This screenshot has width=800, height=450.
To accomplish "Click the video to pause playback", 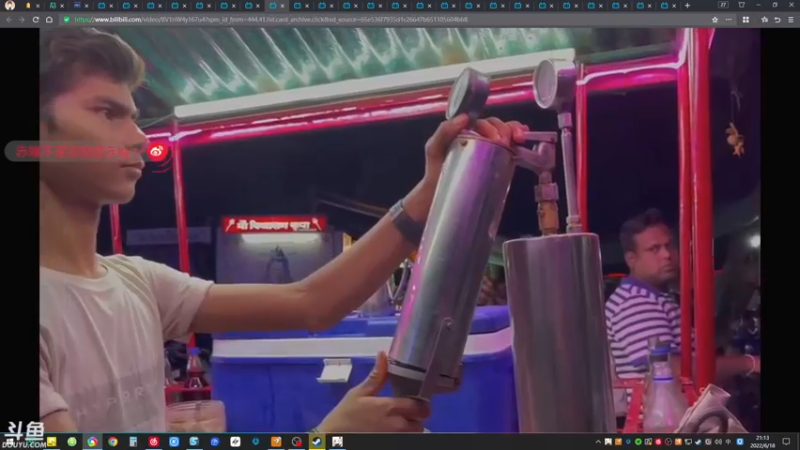I will [399, 230].
